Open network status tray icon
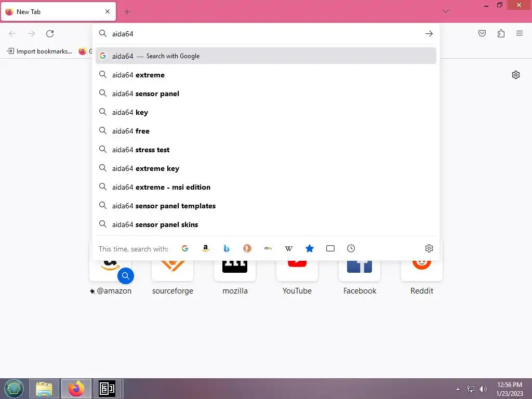This screenshot has height=399, width=532. click(470, 389)
